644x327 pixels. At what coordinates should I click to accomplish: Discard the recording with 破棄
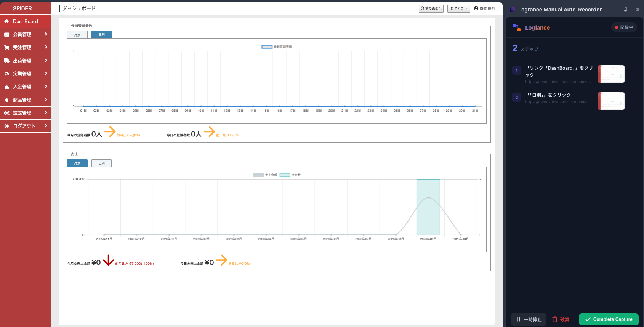(561, 319)
